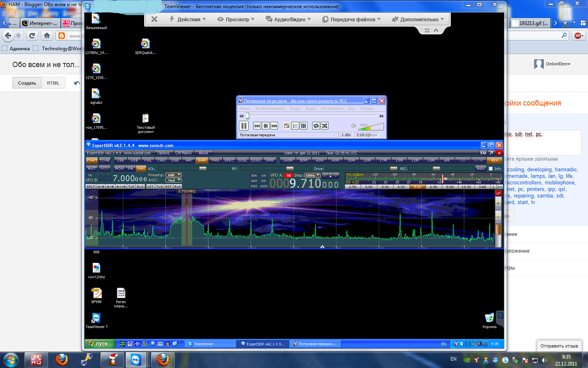Click VLC previous track button

pyautogui.click(x=257, y=126)
